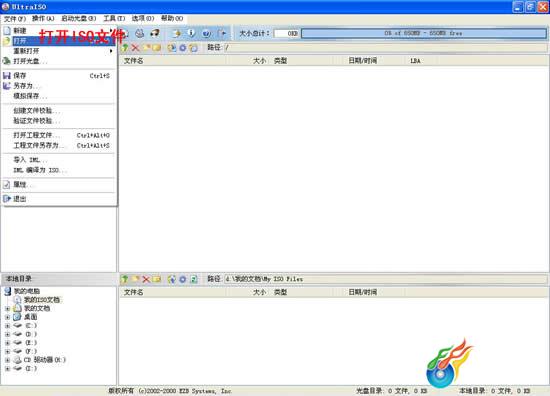Open the 工具 menu in menu bar

click(x=114, y=18)
